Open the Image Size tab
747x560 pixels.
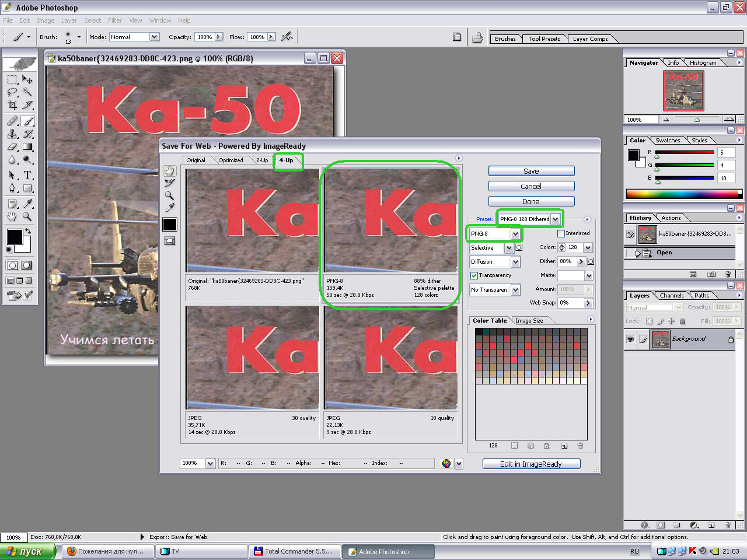[x=529, y=320]
